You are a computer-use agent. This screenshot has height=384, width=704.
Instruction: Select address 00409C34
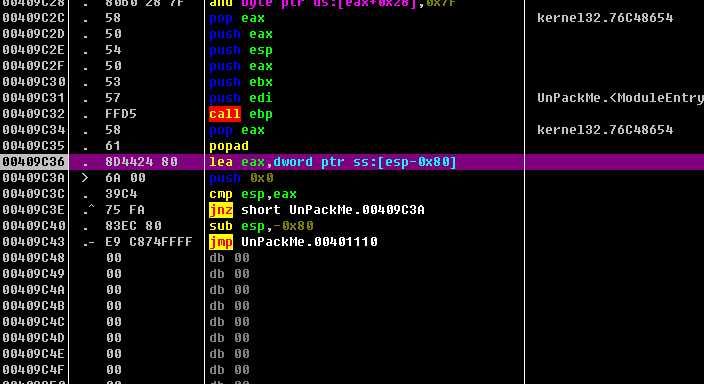pyautogui.click(x=34, y=130)
